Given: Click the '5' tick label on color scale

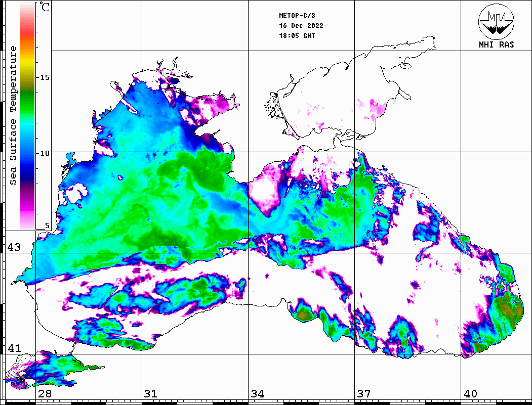Looking at the screenshot, I should pyautogui.click(x=47, y=226).
